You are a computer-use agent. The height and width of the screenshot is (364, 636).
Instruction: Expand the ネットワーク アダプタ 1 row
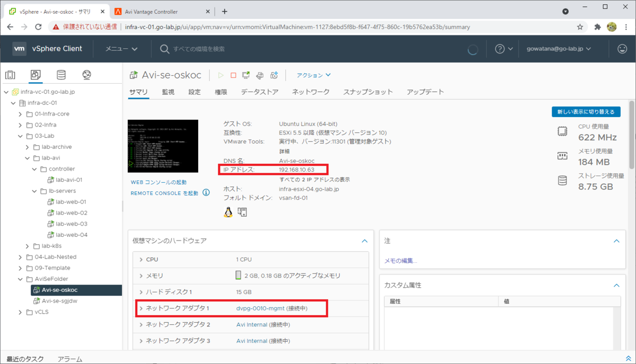(141, 308)
